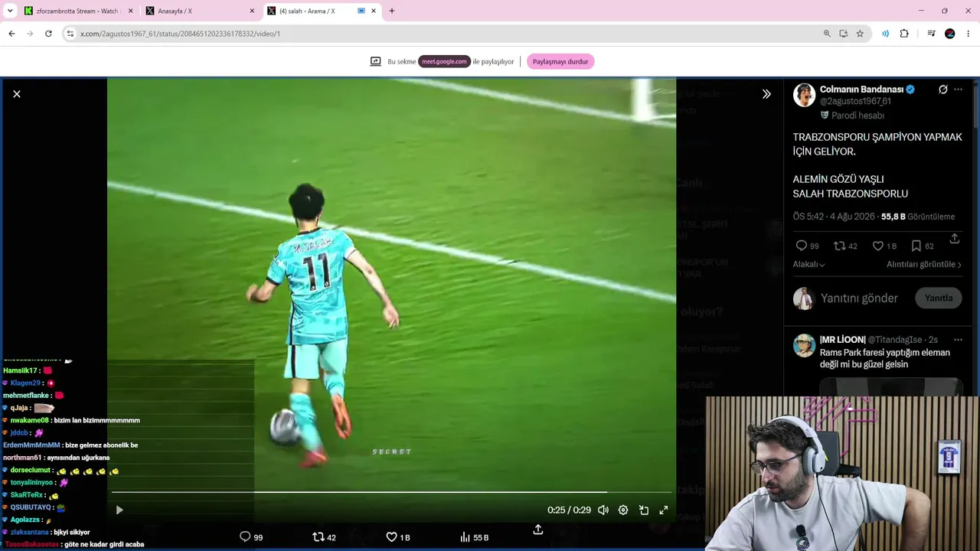Go back to the previous page
This screenshot has width=980, height=551.
click(11, 34)
